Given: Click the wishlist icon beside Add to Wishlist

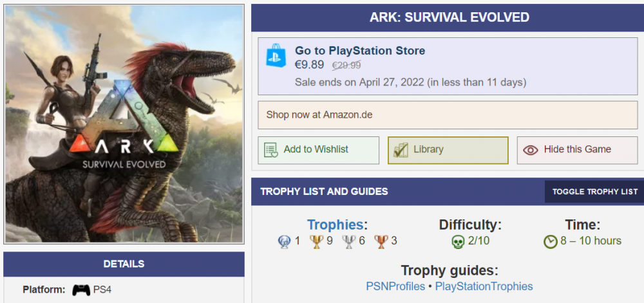Looking at the screenshot, I should (271, 150).
